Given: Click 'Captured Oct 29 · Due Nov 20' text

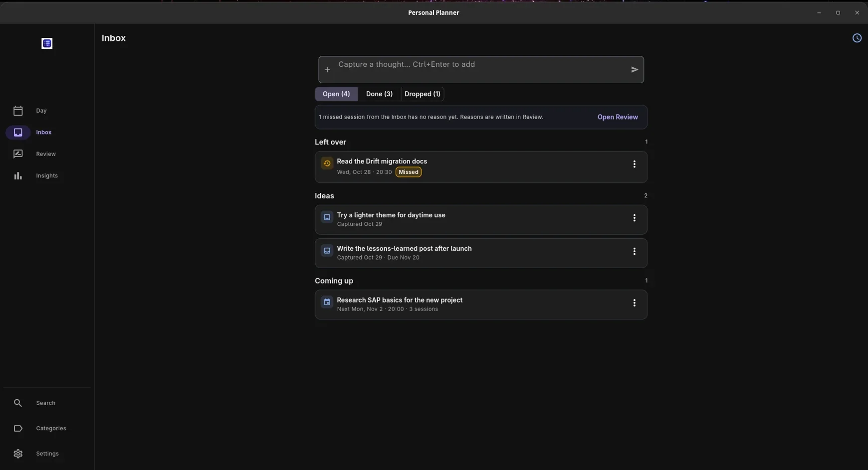Looking at the screenshot, I should pyautogui.click(x=378, y=258).
